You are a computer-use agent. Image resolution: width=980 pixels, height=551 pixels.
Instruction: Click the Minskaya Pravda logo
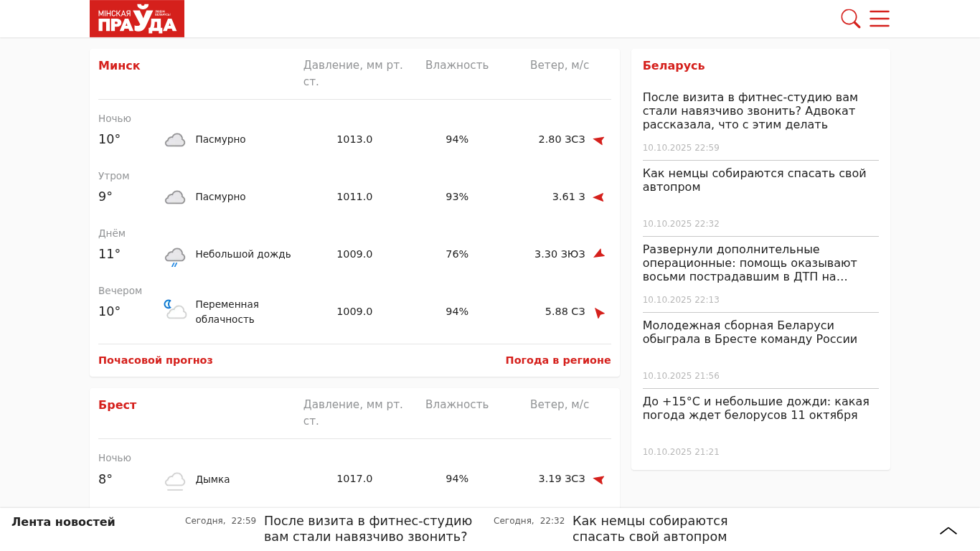(x=137, y=19)
